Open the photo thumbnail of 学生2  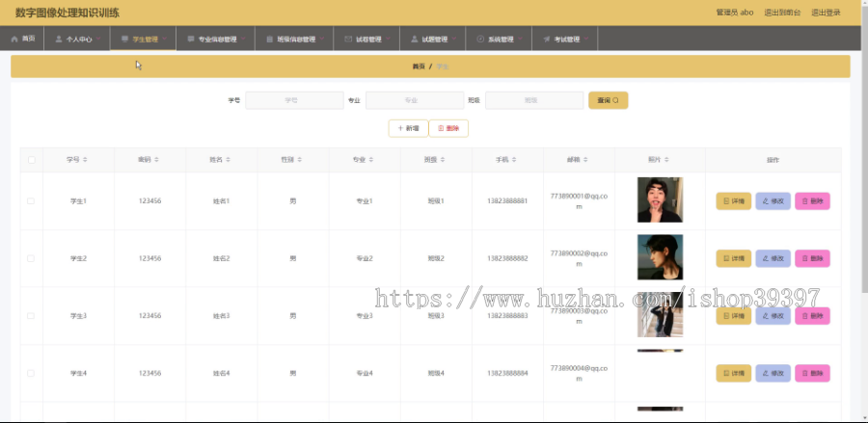tap(660, 257)
